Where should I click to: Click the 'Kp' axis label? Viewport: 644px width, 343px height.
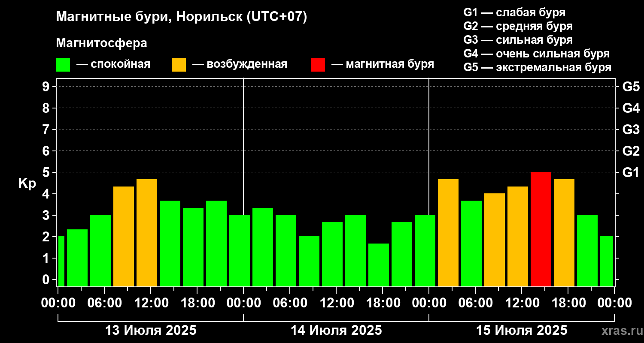pyautogui.click(x=27, y=184)
